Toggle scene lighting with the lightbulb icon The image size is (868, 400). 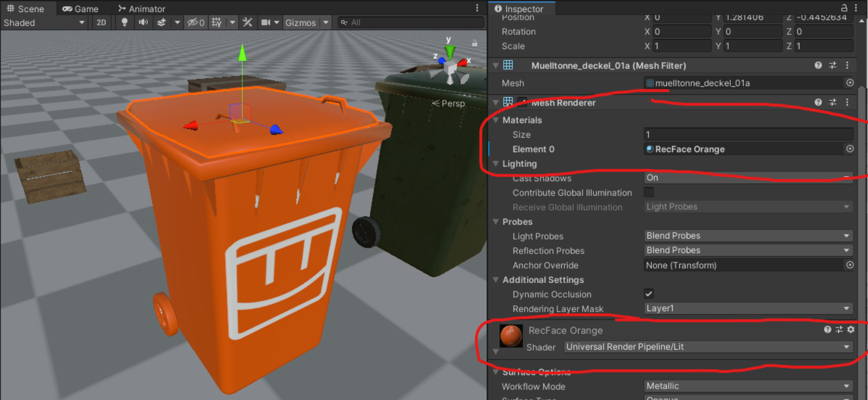point(124,22)
